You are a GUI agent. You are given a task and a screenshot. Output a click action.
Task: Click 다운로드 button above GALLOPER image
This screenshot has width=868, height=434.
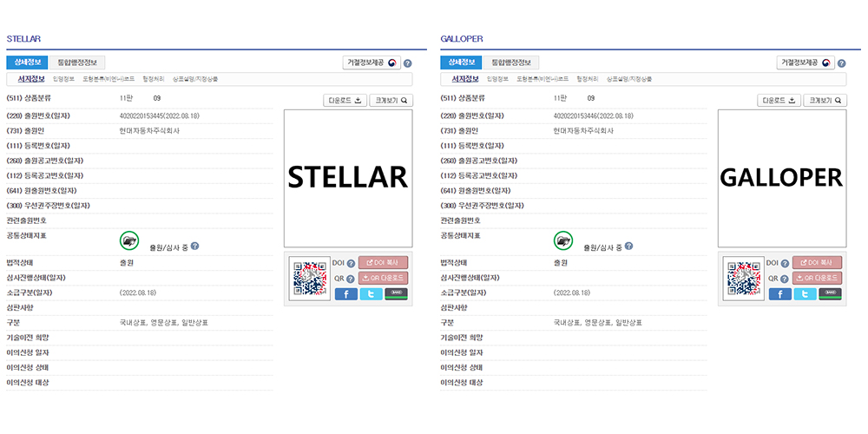779,101
